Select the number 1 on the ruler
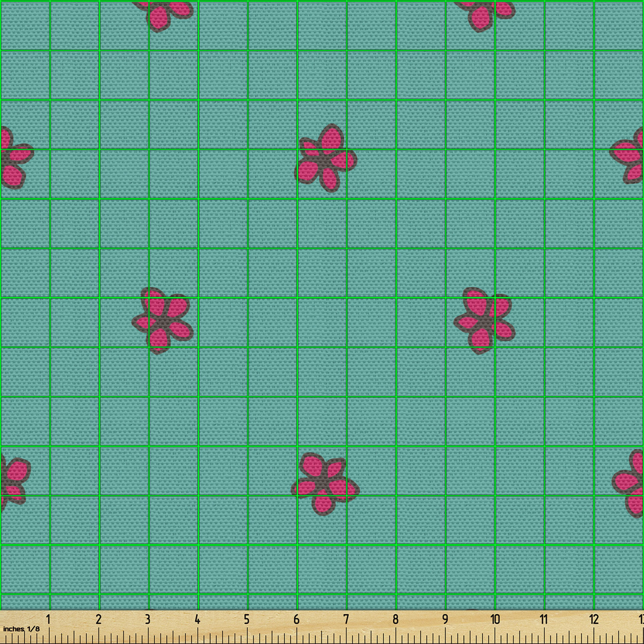Screen dimensions: 644x644 (49, 619)
